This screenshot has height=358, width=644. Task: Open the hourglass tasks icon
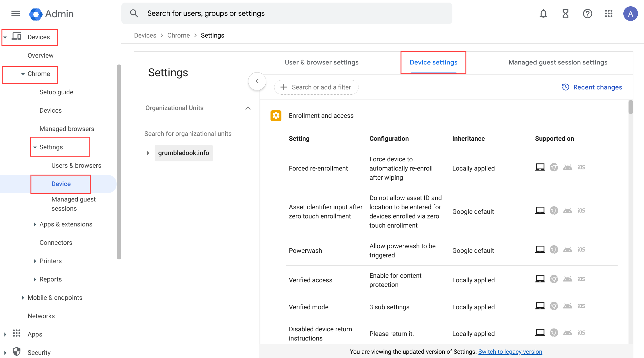pyautogui.click(x=565, y=13)
